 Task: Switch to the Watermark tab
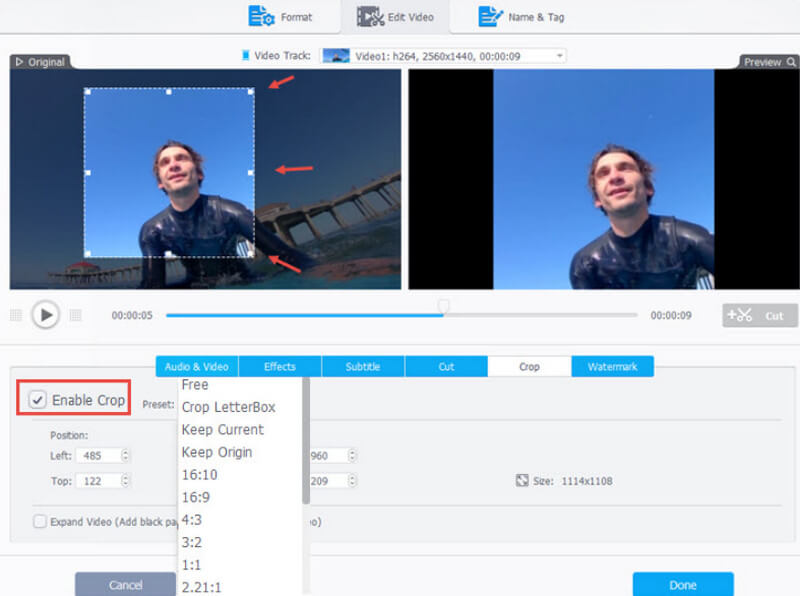click(612, 367)
